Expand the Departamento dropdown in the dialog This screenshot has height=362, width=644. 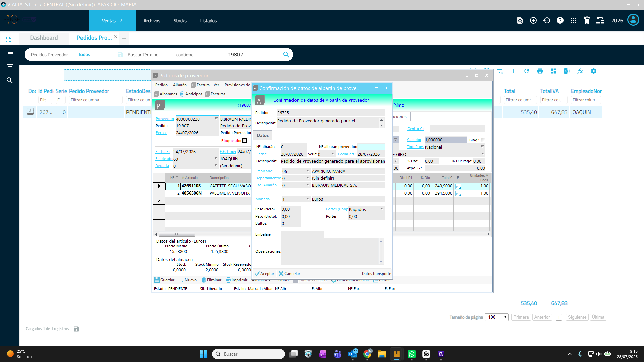pos(308,178)
